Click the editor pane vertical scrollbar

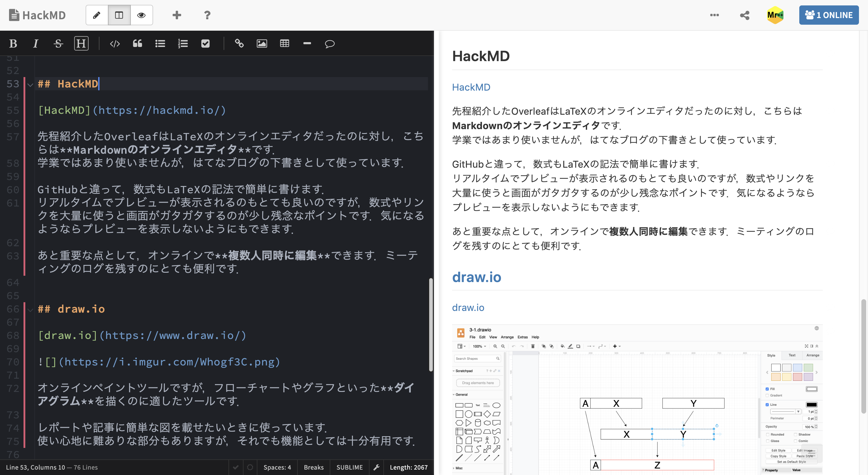(x=431, y=324)
